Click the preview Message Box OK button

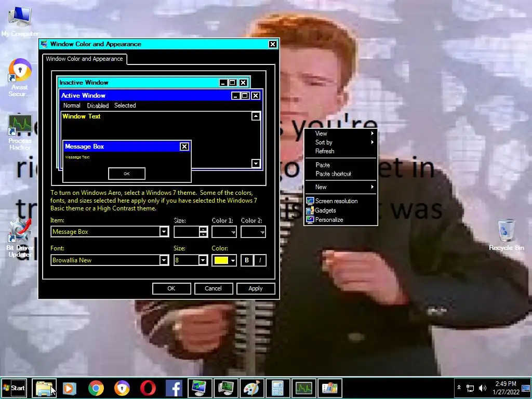pos(127,174)
